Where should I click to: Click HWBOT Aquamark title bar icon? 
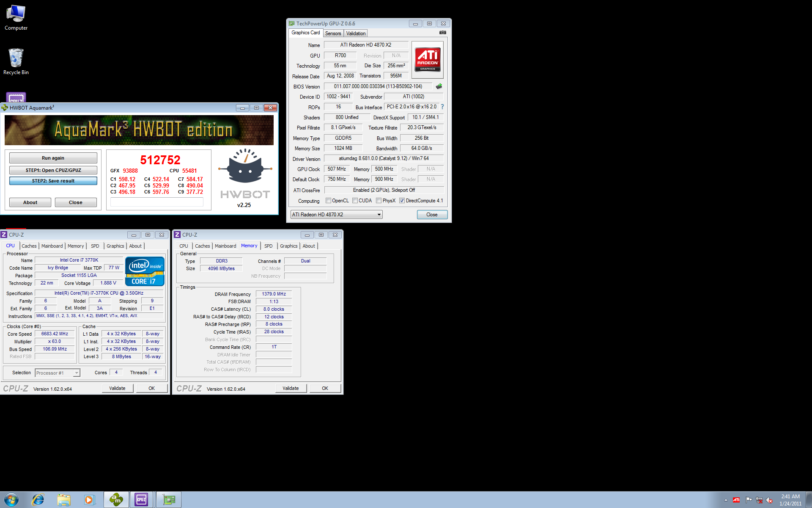click(x=5, y=108)
